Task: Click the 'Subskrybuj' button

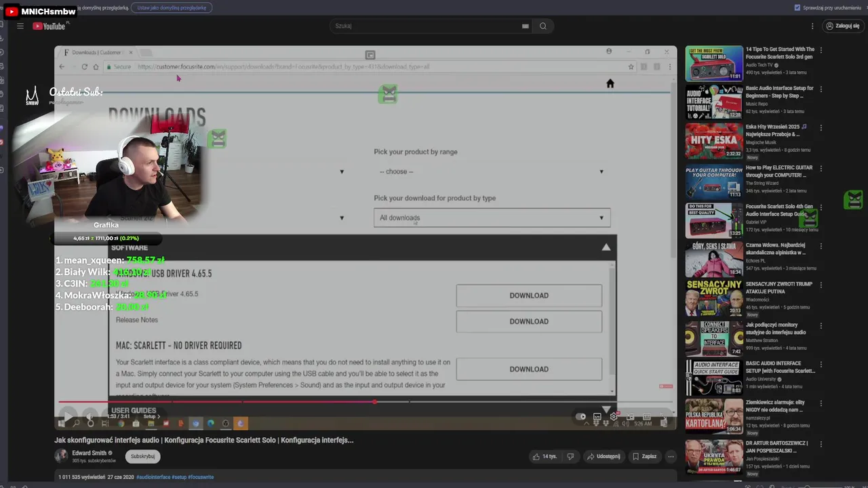Action: coord(142,456)
